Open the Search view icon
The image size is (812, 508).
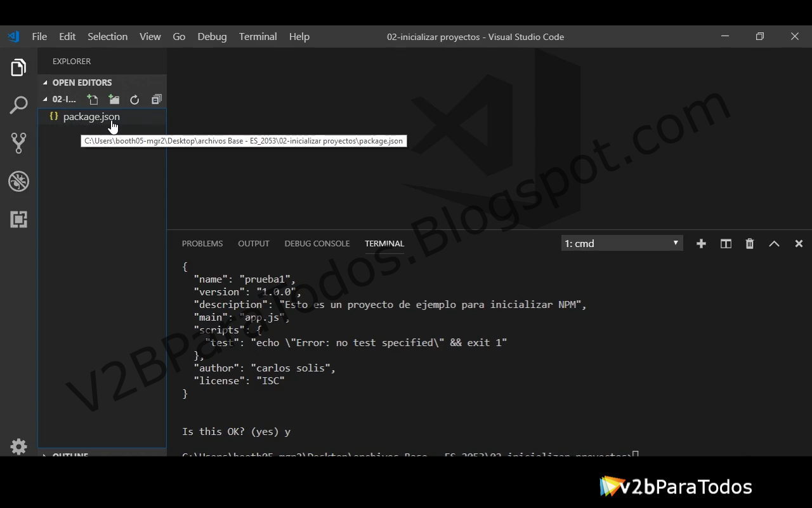[x=18, y=105]
